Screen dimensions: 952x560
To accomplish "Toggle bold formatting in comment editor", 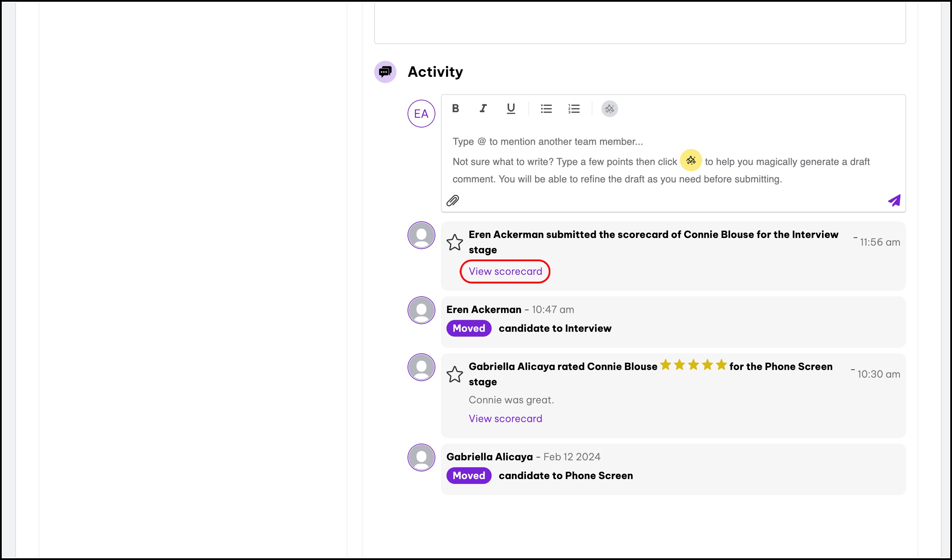I will (456, 109).
